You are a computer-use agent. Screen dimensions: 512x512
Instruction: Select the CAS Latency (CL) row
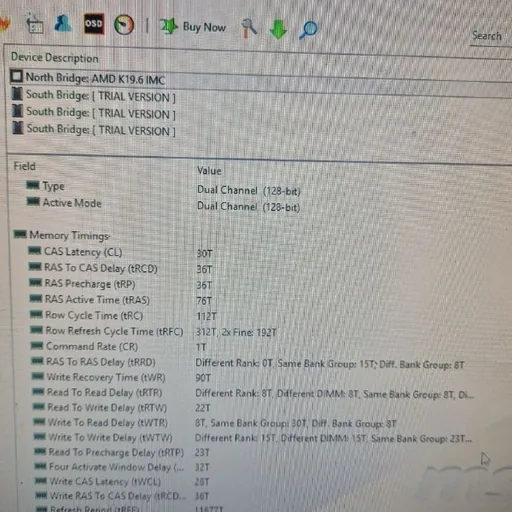pyautogui.click(x=260, y=252)
